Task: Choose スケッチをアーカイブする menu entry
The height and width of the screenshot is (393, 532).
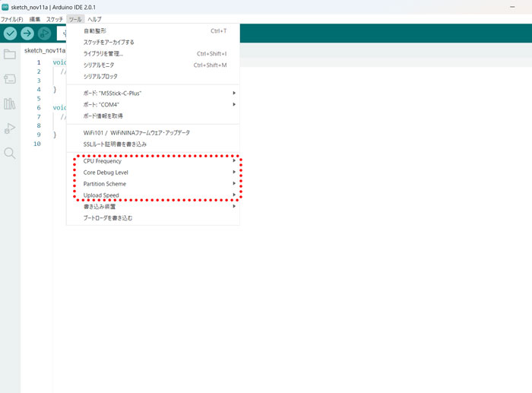Action: coord(153,42)
